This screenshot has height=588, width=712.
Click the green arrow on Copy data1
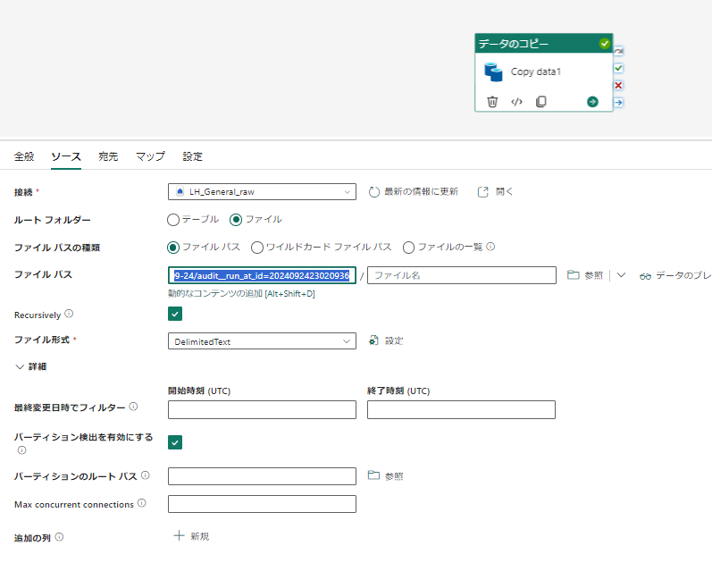pos(592,102)
